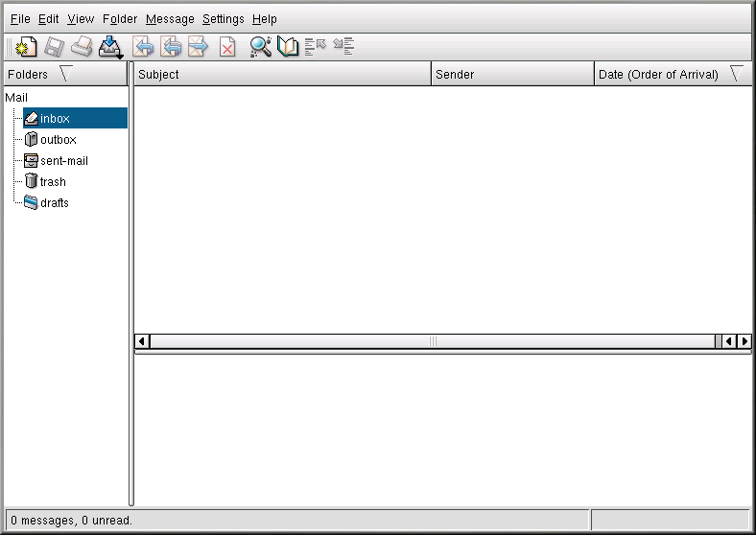Click the forward message icon
The width and height of the screenshot is (756, 535).
point(199,46)
